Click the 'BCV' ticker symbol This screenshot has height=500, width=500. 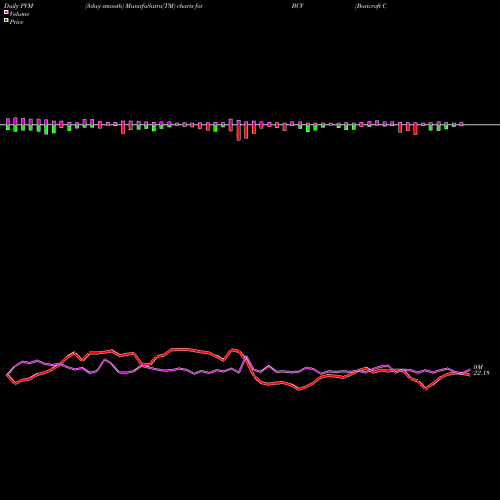coord(297,6)
